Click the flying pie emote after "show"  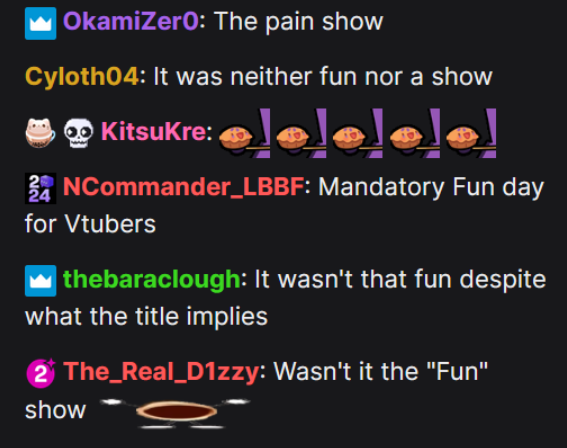click(x=175, y=413)
